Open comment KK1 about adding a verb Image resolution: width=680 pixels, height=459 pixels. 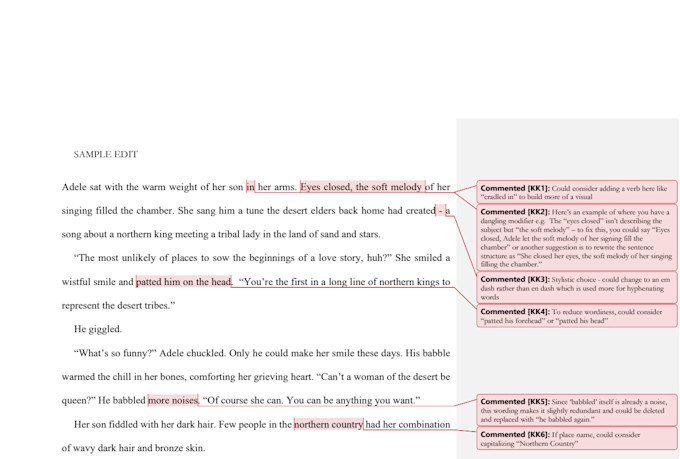pyautogui.click(x=576, y=192)
